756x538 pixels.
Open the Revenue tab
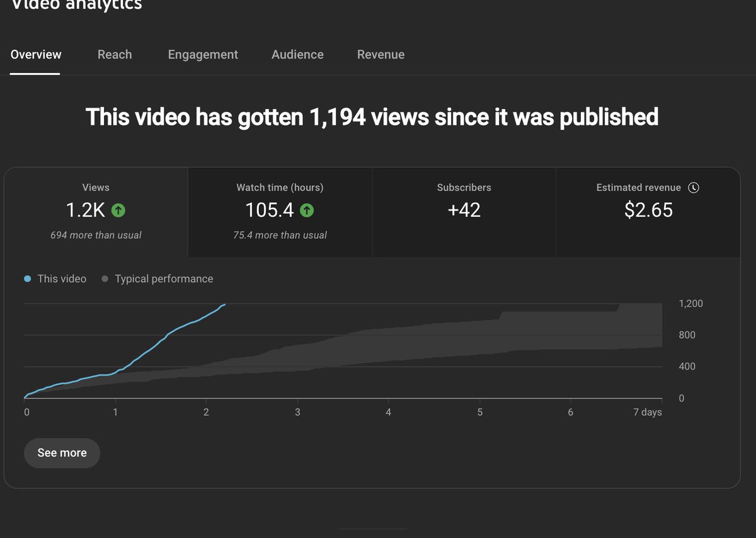click(x=381, y=55)
